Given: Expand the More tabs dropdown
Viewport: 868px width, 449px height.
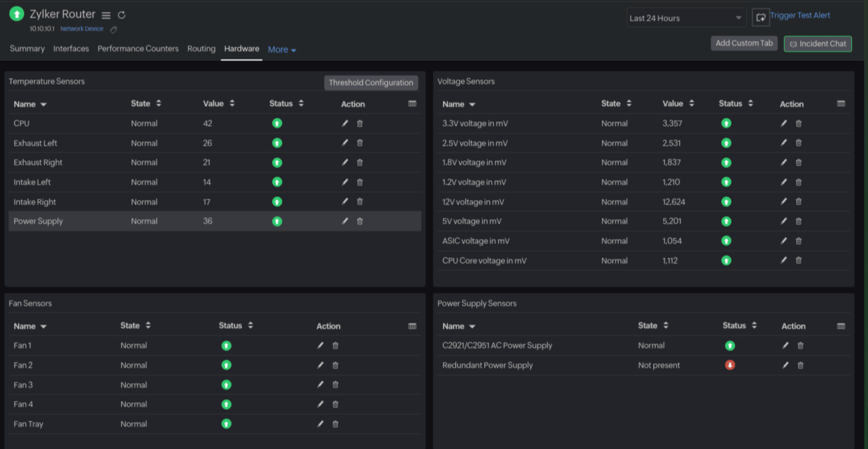Looking at the screenshot, I should [x=281, y=49].
